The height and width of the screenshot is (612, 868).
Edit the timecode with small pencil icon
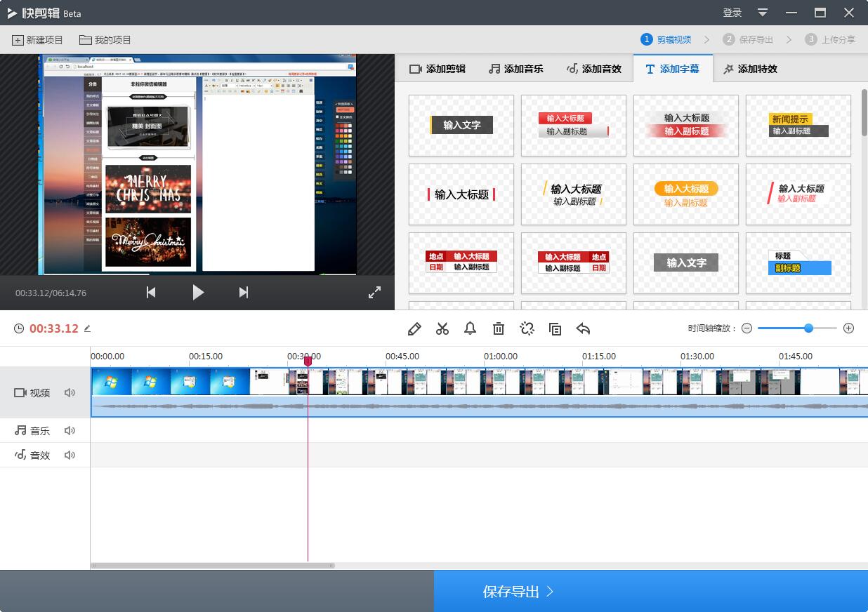point(88,328)
